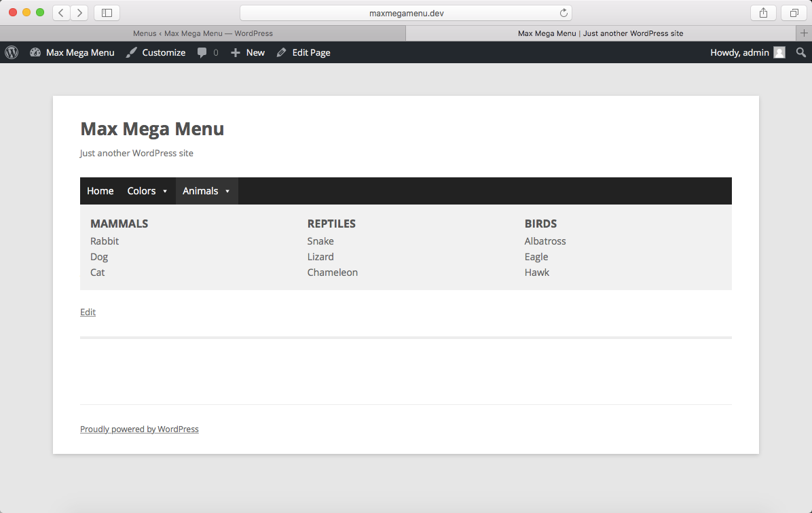This screenshot has width=812, height=513.
Task: Focus the maxmegamenu.dev address bar
Action: point(406,13)
